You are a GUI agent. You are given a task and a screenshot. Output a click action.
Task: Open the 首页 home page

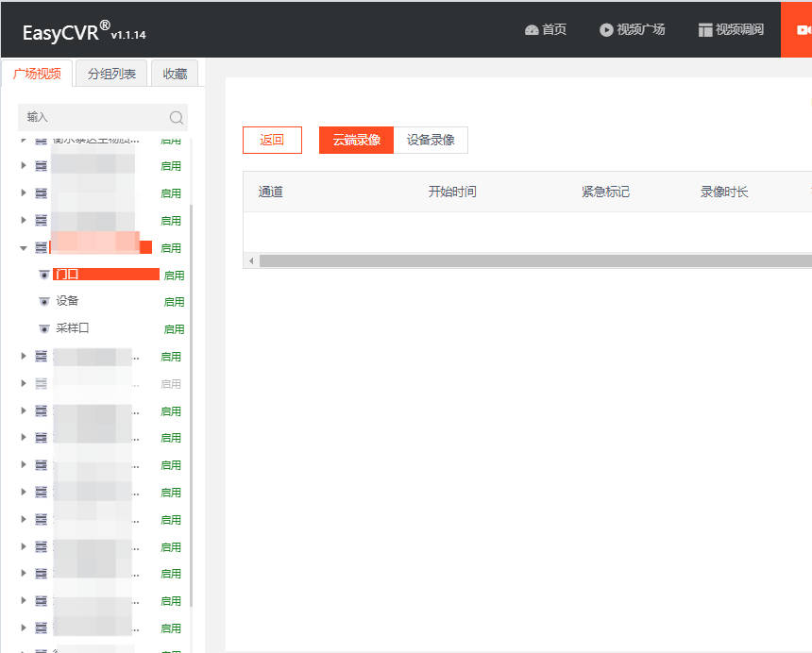(546, 29)
